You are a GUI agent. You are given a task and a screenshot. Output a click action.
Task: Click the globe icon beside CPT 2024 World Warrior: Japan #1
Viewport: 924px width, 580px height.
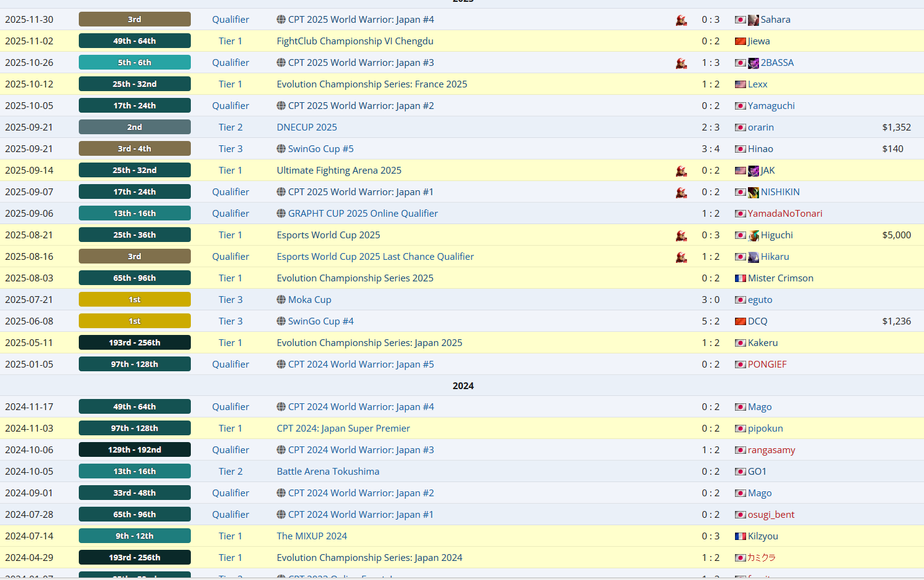pyautogui.click(x=281, y=515)
